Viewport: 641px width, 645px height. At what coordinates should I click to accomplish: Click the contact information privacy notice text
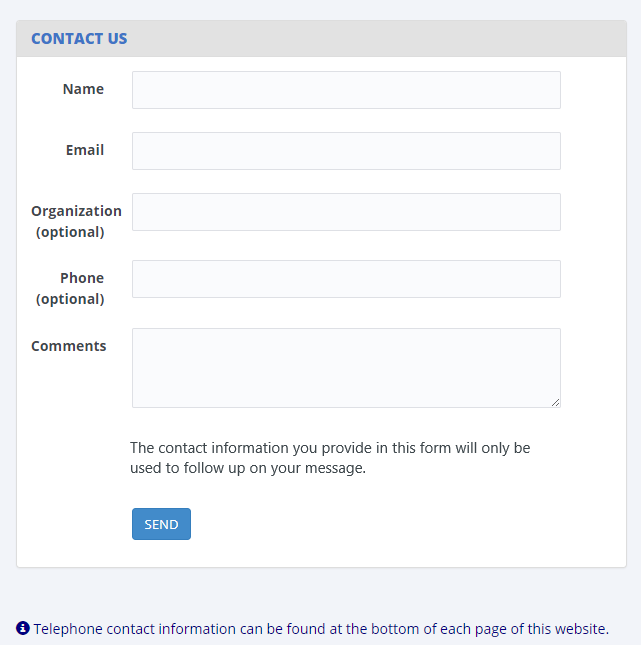(x=330, y=457)
